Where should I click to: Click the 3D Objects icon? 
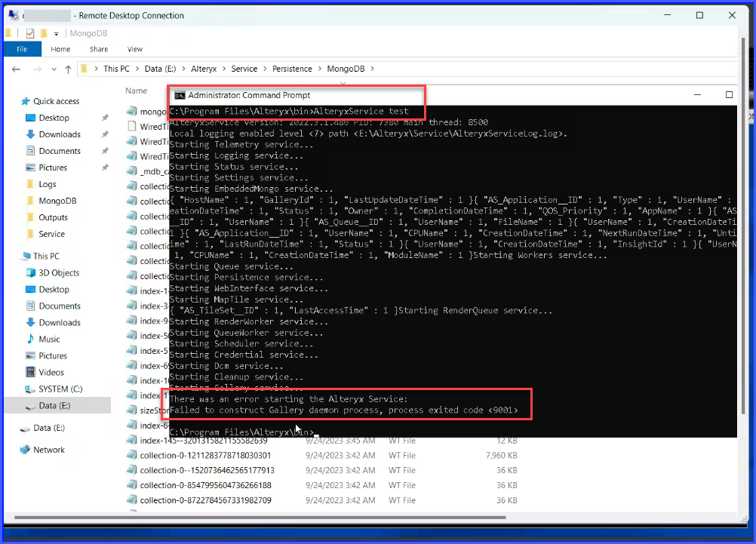(30, 273)
